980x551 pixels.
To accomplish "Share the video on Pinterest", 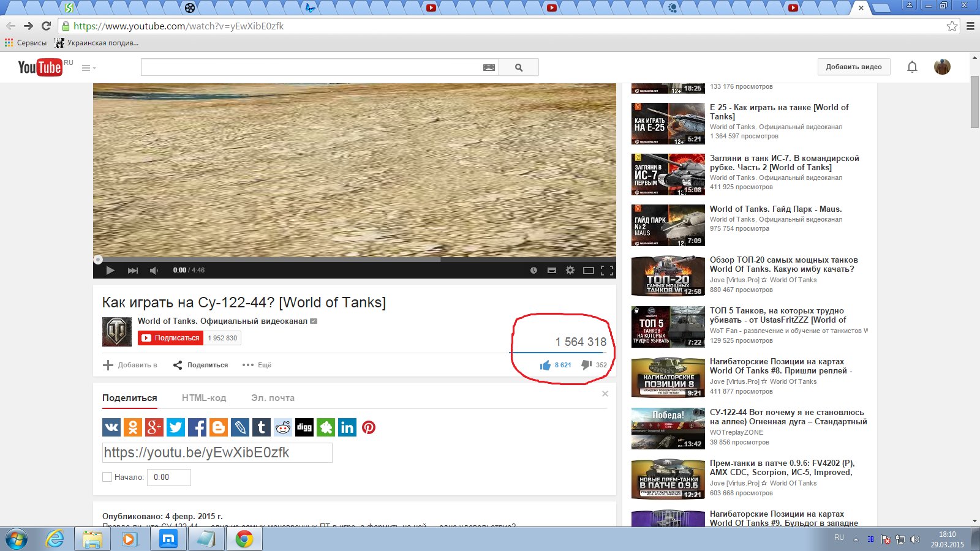I will tap(369, 427).
